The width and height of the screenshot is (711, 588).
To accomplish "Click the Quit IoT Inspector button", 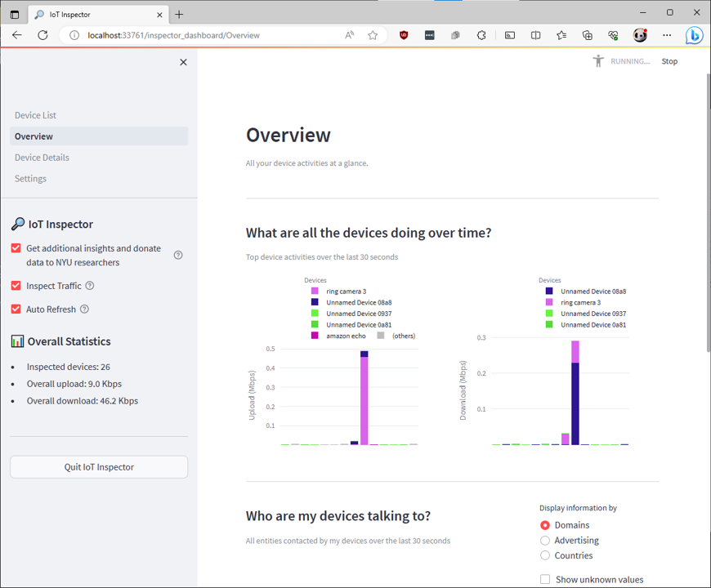I will [x=98, y=466].
